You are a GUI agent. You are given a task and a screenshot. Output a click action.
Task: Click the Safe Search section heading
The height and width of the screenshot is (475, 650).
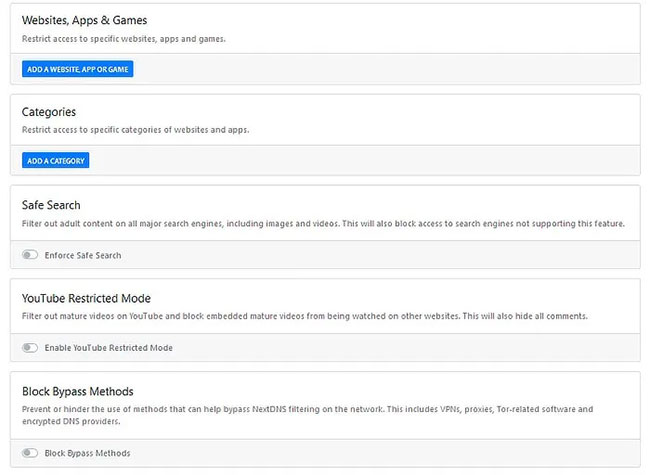[51, 205]
